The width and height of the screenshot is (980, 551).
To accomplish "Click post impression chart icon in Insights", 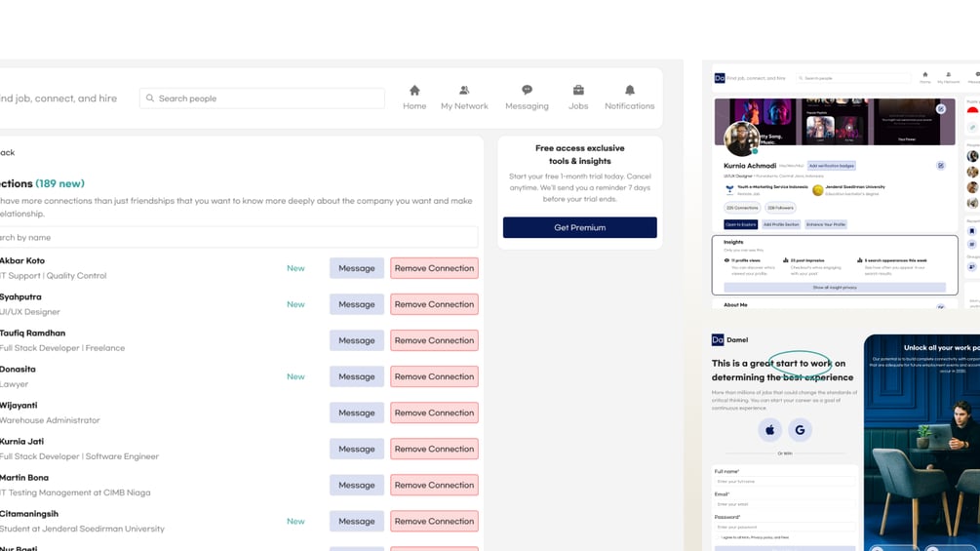I will [786, 259].
